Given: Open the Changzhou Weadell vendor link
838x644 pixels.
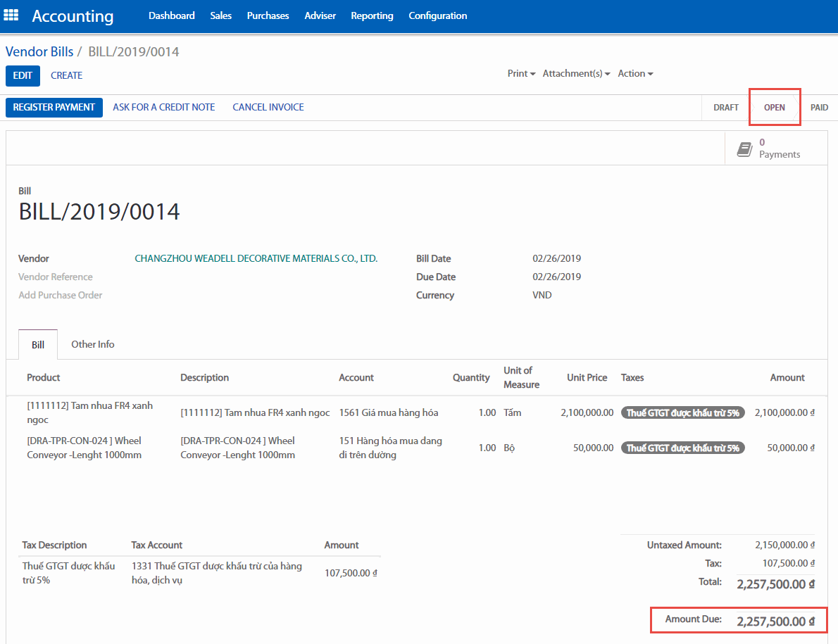Looking at the screenshot, I should (x=256, y=259).
